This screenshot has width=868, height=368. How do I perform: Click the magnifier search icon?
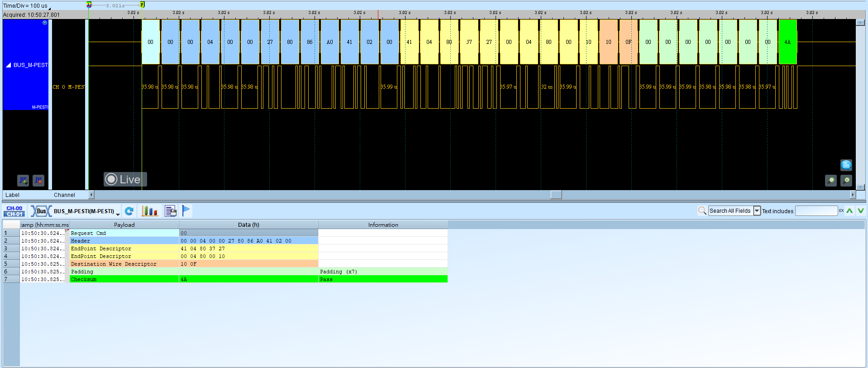click(702, 210)
